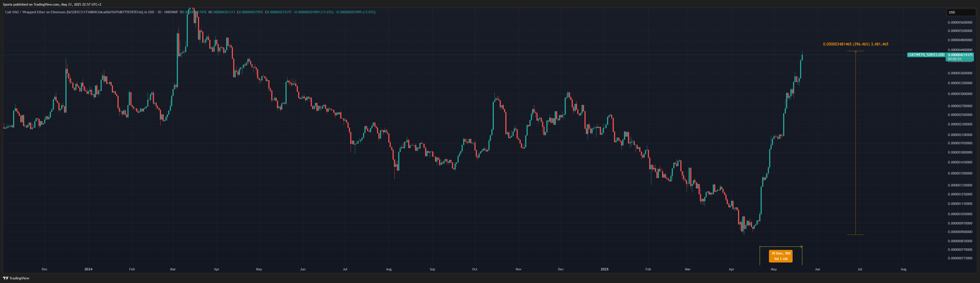Click the 2024 label on the time axis
The width and height of the screenshot is (980, 283).
88,269
